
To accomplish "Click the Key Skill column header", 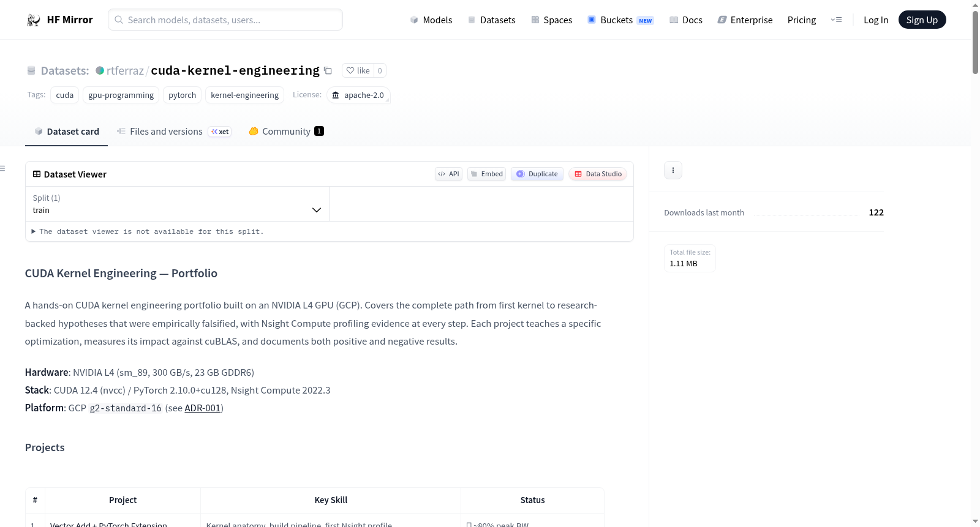I will 331,500.
